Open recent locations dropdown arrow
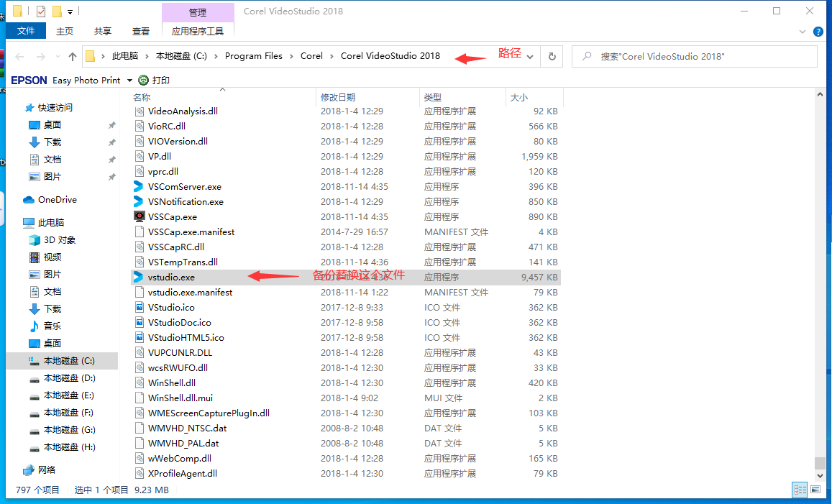The image size is (832, 504). (x=58, y=57)
